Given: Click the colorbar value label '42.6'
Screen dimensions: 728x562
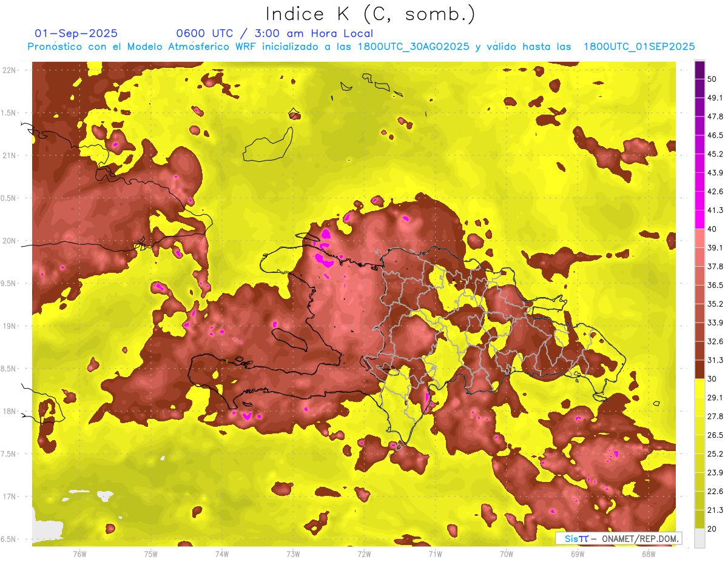Looking at the screenshot, I should [715, 192].
